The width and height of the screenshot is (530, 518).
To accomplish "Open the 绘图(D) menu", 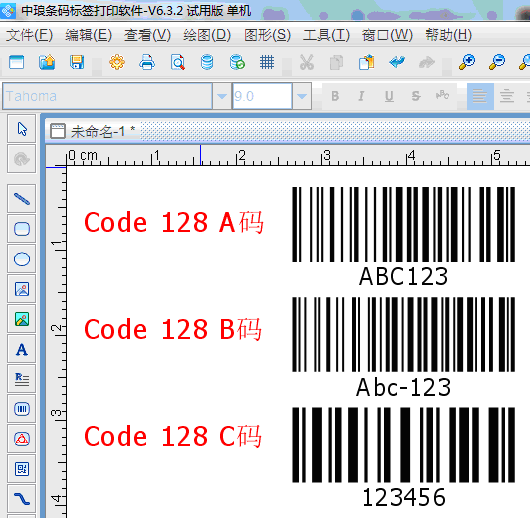I will (x=207, y=35).
